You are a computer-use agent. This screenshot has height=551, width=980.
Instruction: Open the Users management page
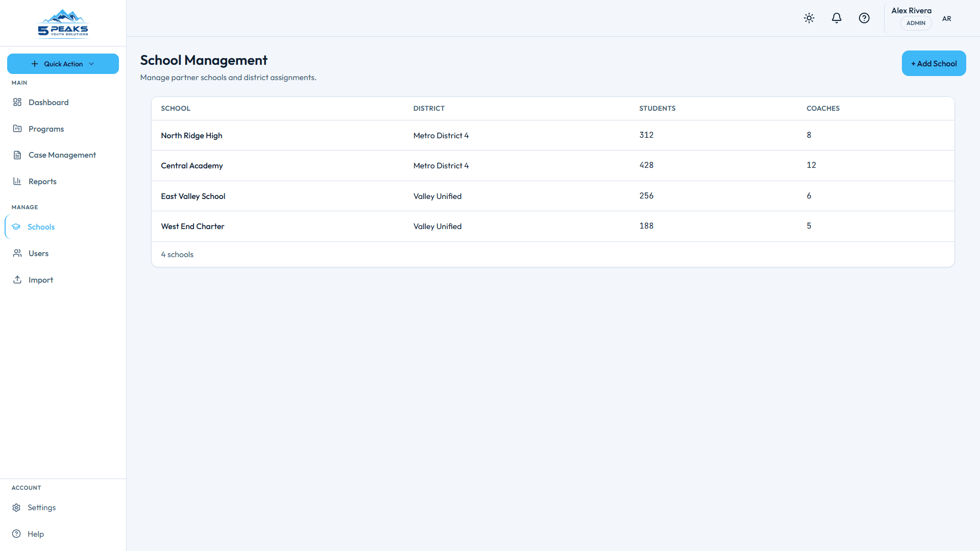[63, 253]
